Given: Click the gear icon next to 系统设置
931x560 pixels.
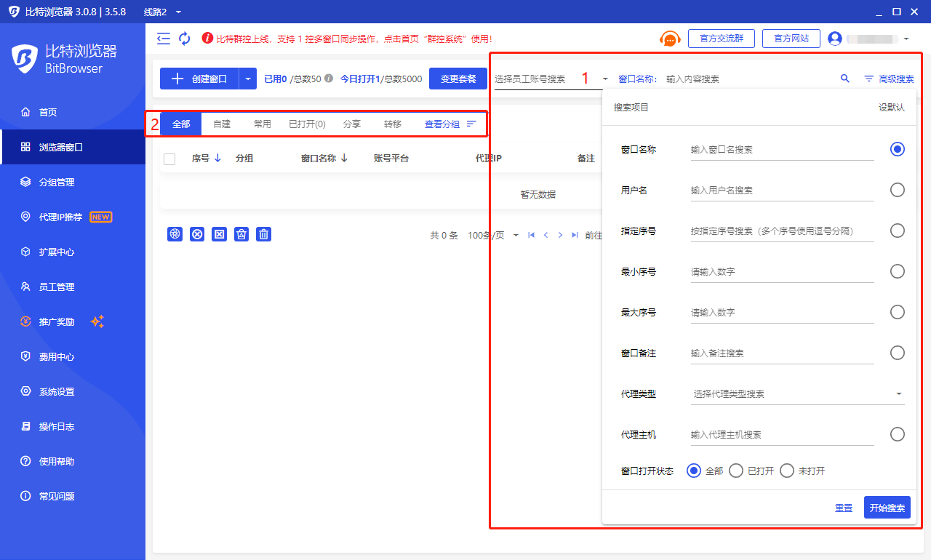Looking at the screenshot, I should 25,392.
